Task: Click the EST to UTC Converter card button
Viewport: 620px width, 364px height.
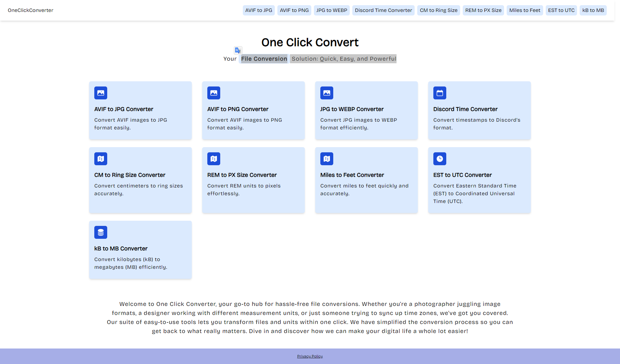Action: point(479,180)
